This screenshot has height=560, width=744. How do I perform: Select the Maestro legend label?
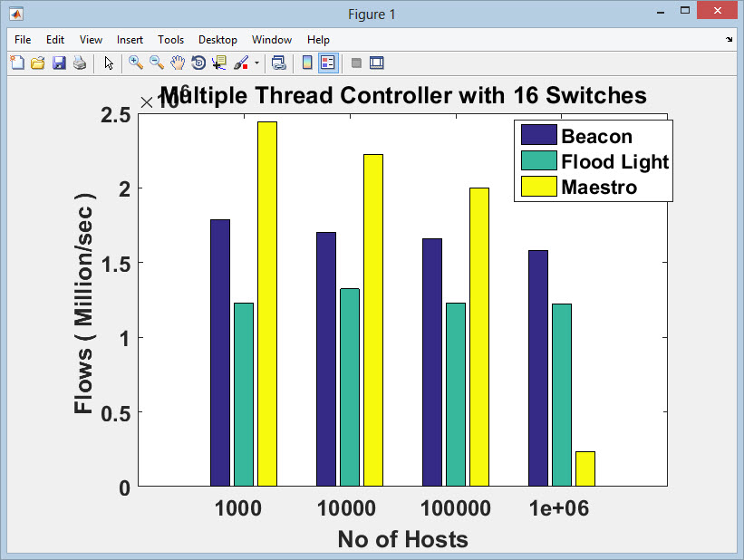click(599, 187)
